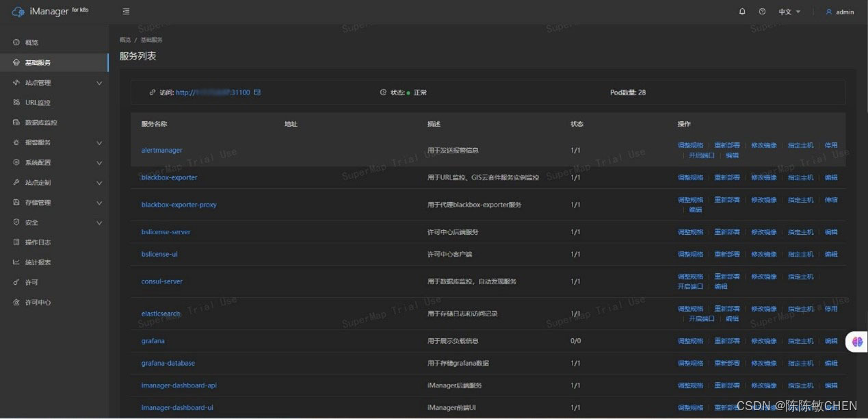Click the clock icon beside 状态
Screen dimensions: 868x419
coord(383,92)
